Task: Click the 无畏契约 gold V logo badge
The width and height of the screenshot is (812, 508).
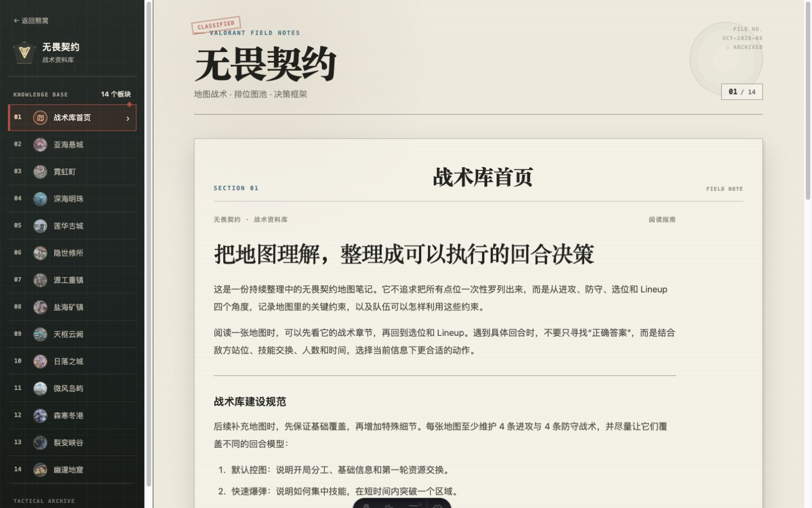Action: 24,52
